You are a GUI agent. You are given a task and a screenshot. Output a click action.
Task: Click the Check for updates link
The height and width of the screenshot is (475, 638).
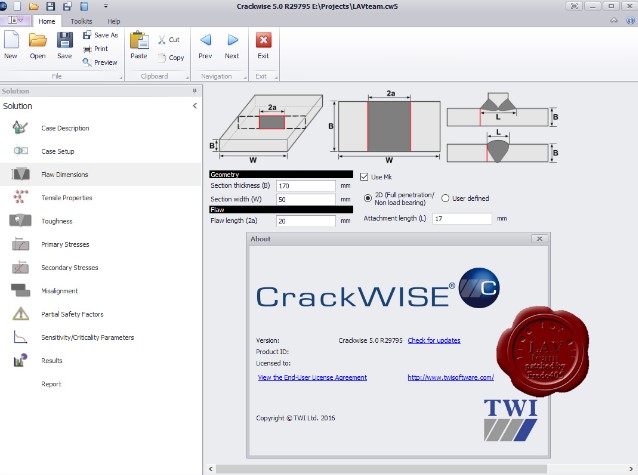click(434, 340)
